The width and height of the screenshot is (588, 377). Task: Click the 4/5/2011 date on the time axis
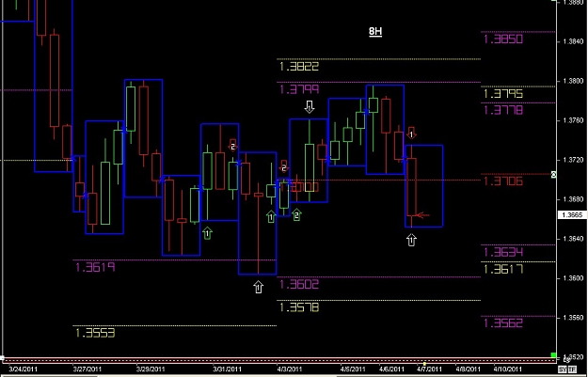[353, 369]
